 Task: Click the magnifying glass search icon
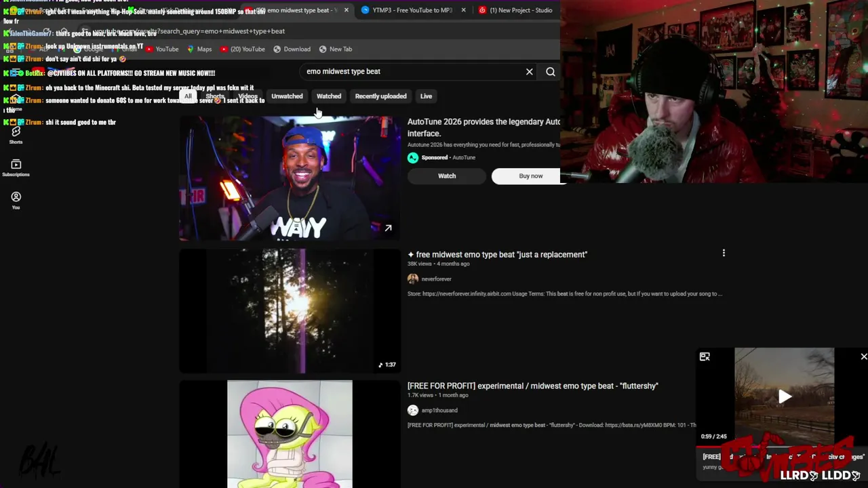click(x=551, y=71)
